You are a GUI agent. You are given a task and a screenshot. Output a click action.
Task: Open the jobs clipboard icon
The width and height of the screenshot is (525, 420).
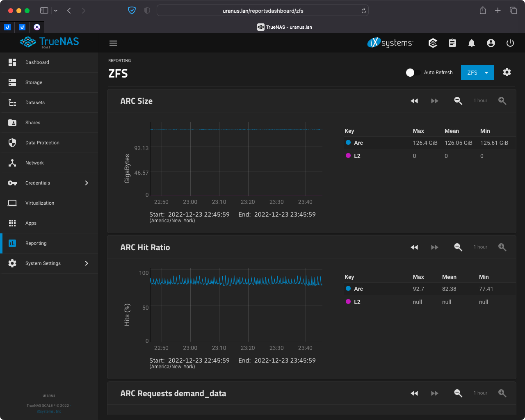452,43
